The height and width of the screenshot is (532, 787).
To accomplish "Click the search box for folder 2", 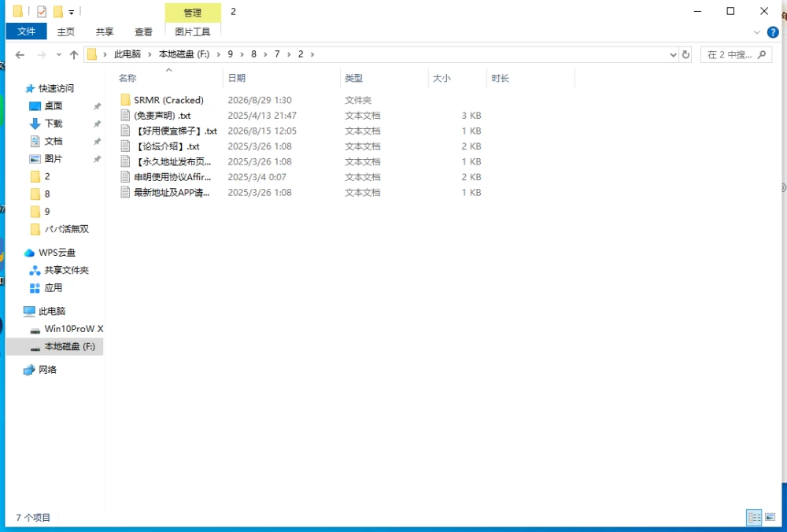I will point(736,55).
